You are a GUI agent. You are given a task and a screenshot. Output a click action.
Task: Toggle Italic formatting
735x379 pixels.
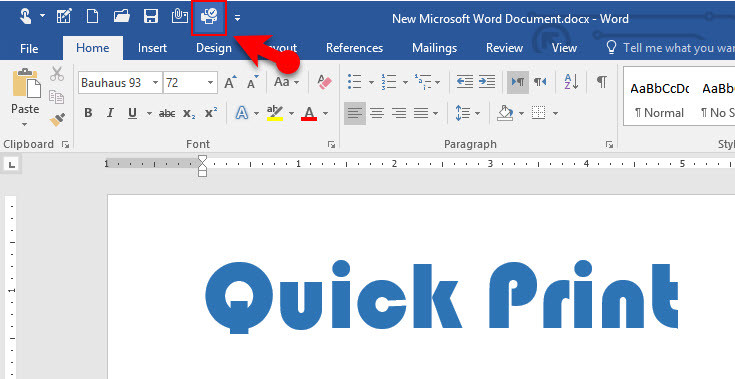coord(110,113)
